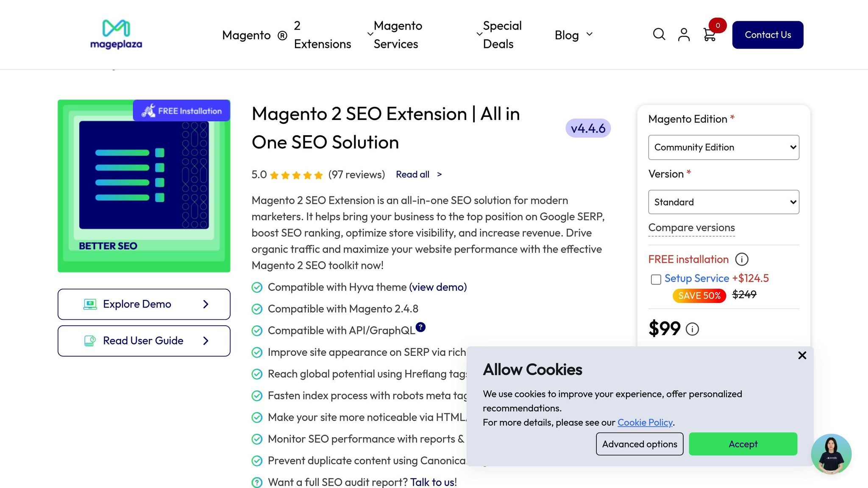
Task: Click the wrench icon on FREE Installation badge
Action: click(149, 111)
